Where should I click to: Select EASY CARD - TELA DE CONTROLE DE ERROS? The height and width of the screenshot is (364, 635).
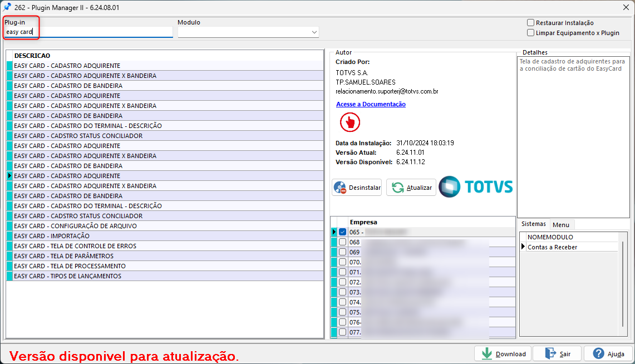tap(168, 246)
